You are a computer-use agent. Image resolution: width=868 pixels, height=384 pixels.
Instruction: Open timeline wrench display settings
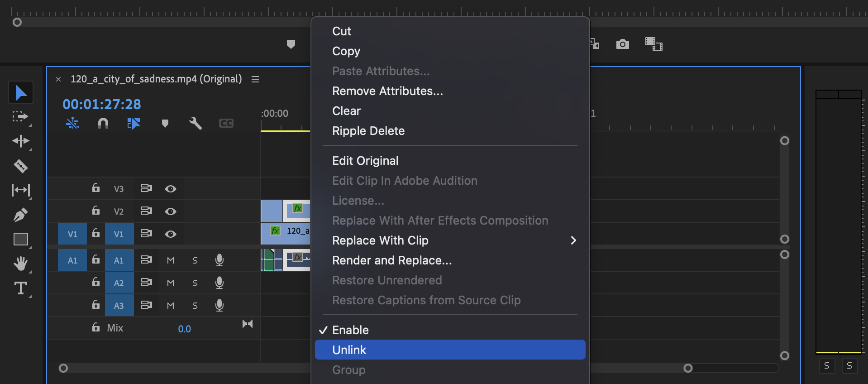click(x=195, y=123)
